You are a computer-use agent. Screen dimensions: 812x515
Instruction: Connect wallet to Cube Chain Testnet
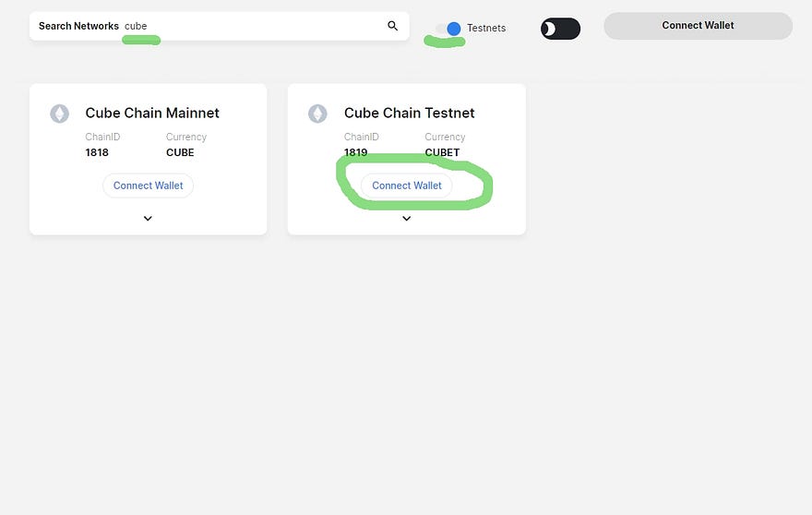407,186
